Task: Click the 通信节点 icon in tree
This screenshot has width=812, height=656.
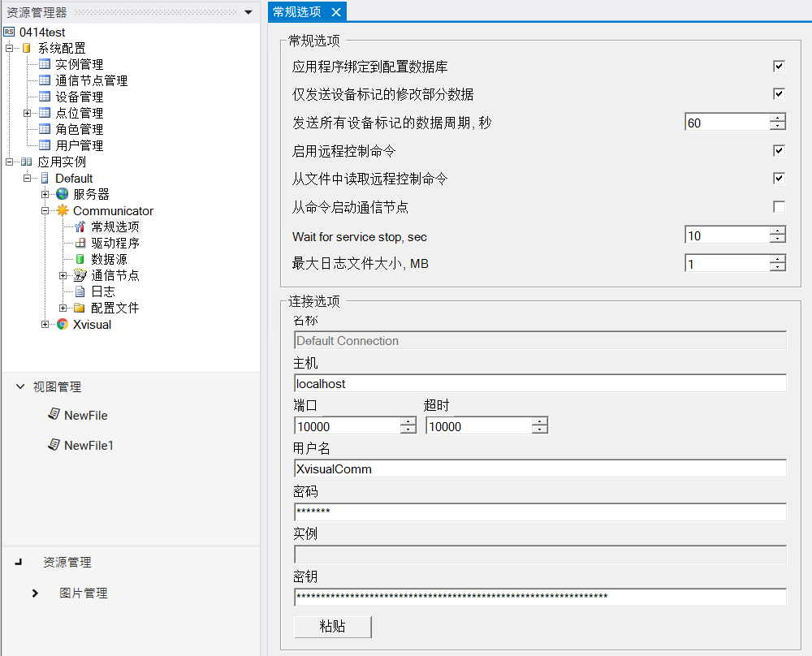Action: point(80,275)
